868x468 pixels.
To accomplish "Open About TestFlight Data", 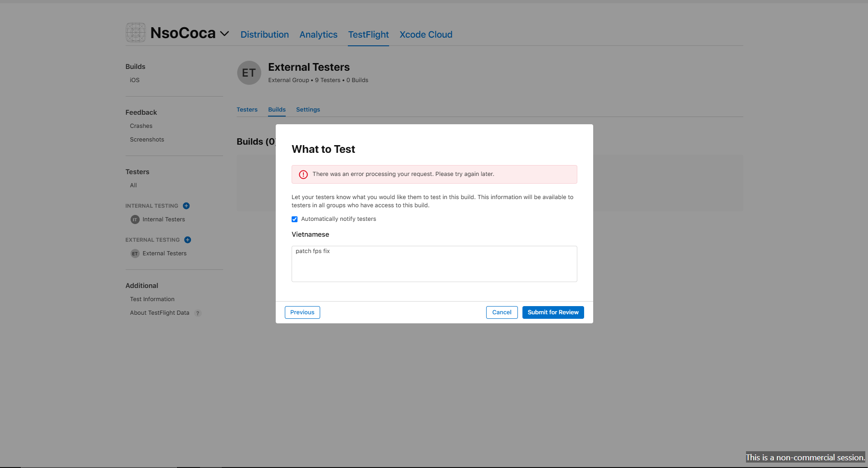I will [x=160, y=313].
